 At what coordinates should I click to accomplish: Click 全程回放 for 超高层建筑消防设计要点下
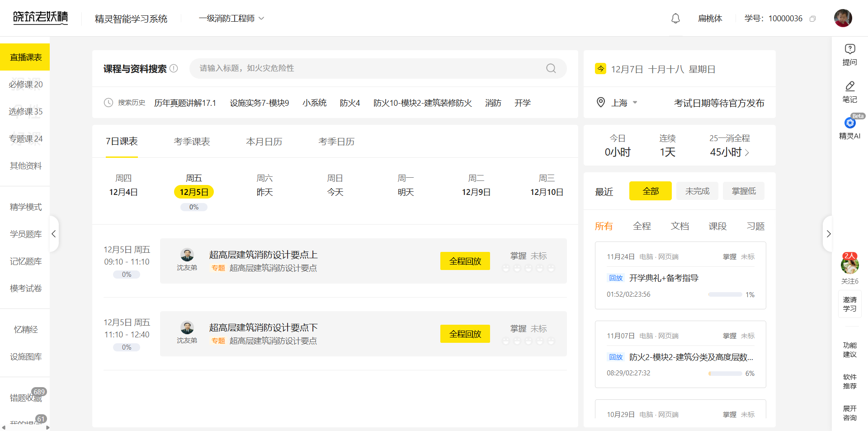pyautogui.click(x=465, y=334)
